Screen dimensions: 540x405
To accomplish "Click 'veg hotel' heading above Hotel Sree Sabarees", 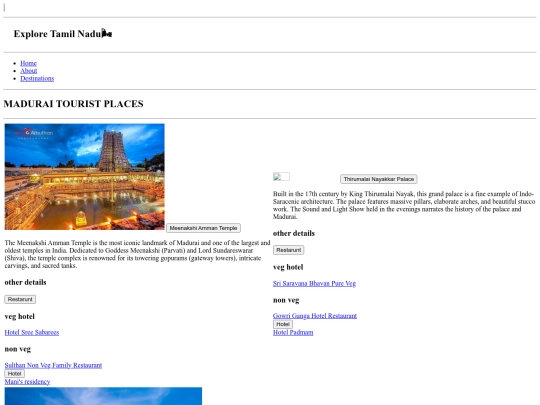I will 20,316.
